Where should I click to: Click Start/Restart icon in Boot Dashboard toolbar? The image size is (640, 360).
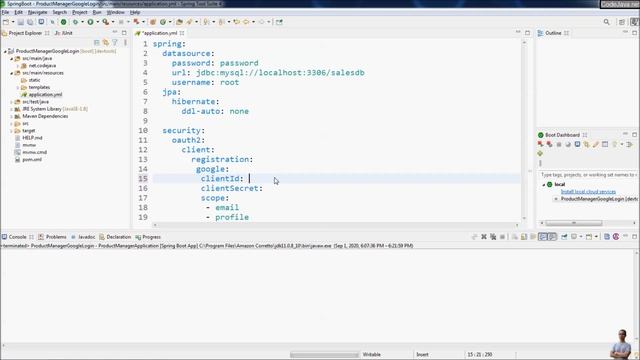pos(540,144)
